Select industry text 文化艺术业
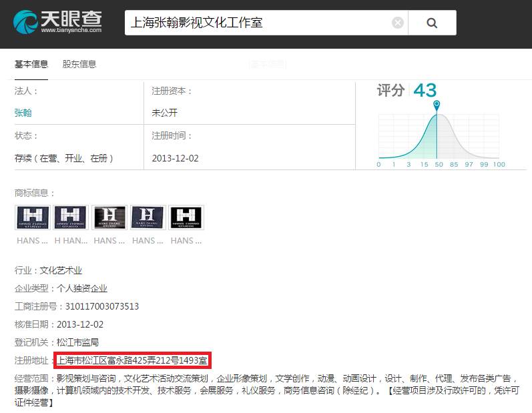The height and width of the screenshot is (413, 532). pos(61,271)
